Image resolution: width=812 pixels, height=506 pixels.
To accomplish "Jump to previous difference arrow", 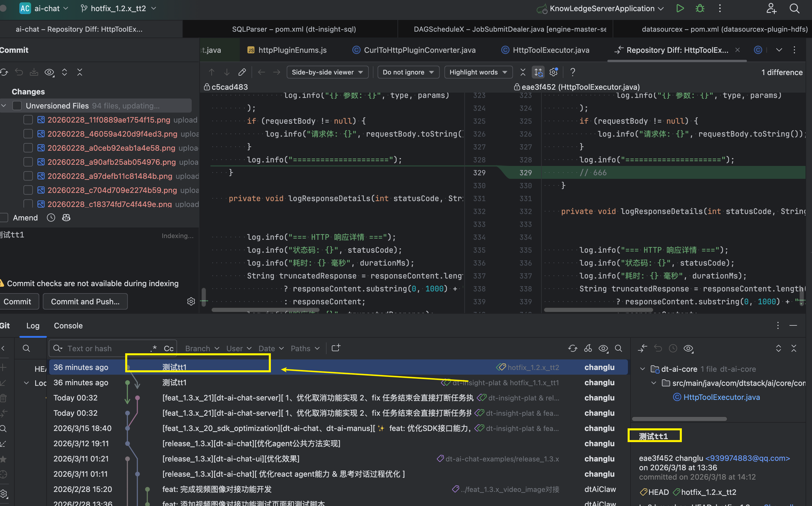I will click(211, 72).
